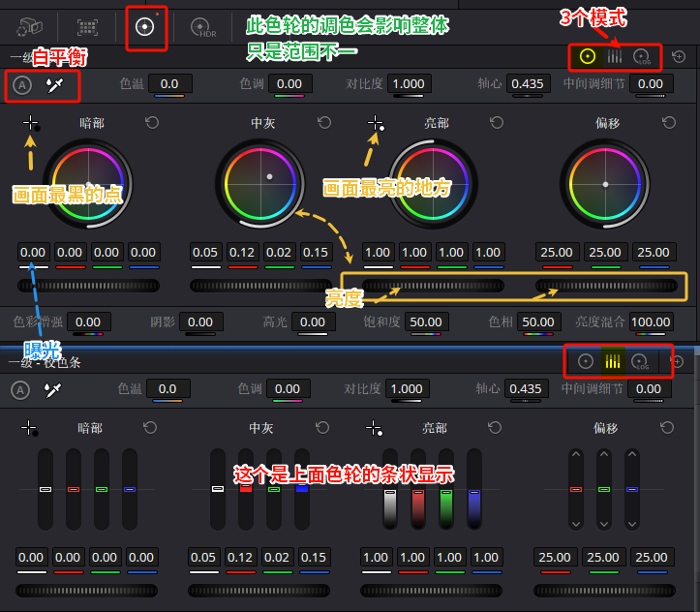Click Auto balance (A) in 校色条 panel
Screen dimensions: 700x612
point(20,390)
